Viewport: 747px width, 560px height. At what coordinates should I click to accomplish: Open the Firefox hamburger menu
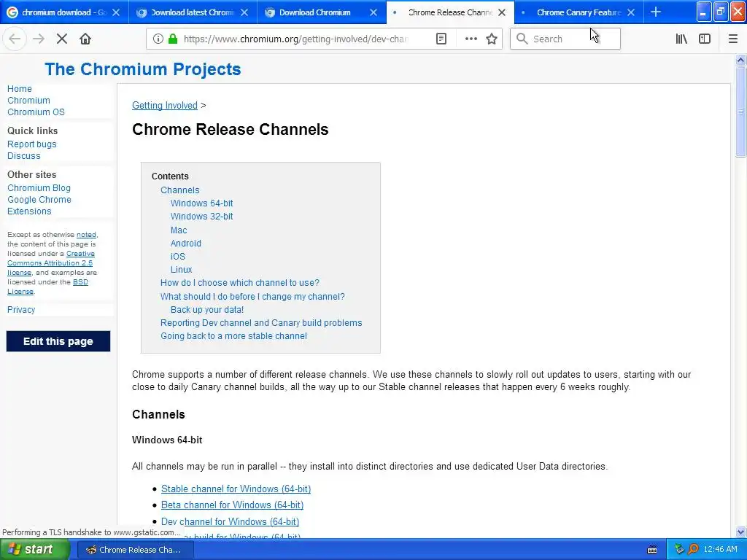point(733,39)
